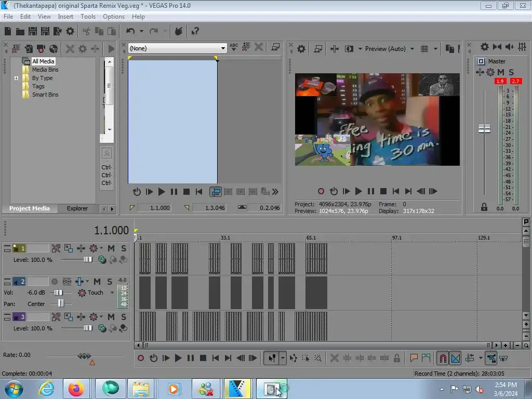Image resolution: width=532 pixels, height=399 pixels.
Task: Click Get Media from Web globe icon
Action: tap(54, 49)
